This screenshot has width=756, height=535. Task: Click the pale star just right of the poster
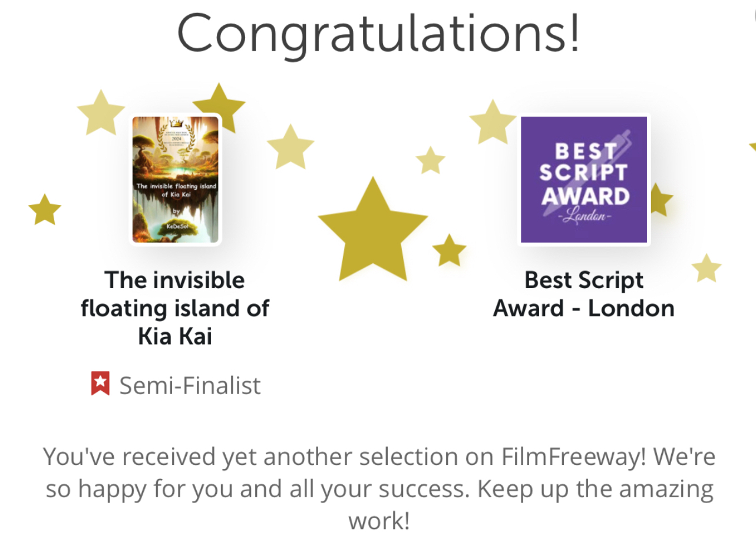pos(290,147)
